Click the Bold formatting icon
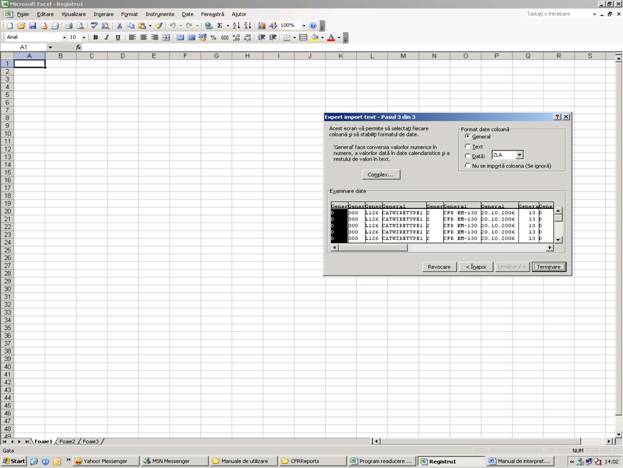Viewport: 623px width, 468px height. click(x=95, y=37)
